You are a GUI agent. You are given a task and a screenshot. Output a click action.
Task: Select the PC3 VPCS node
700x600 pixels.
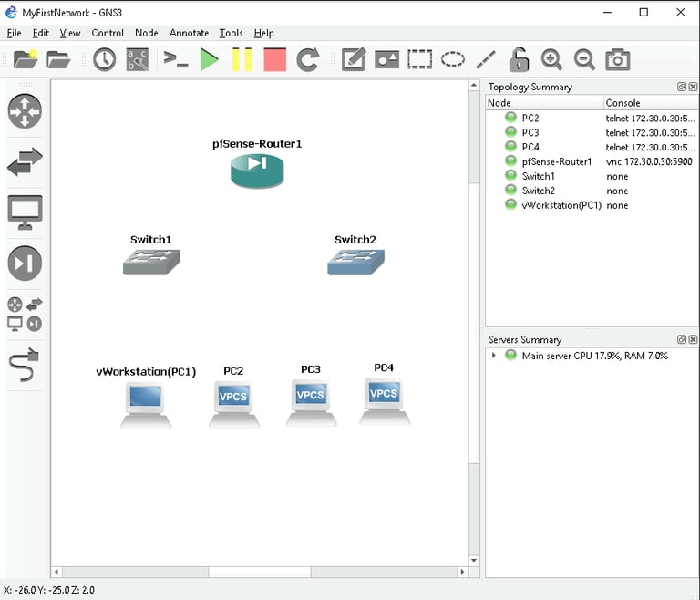click(311, 403)
